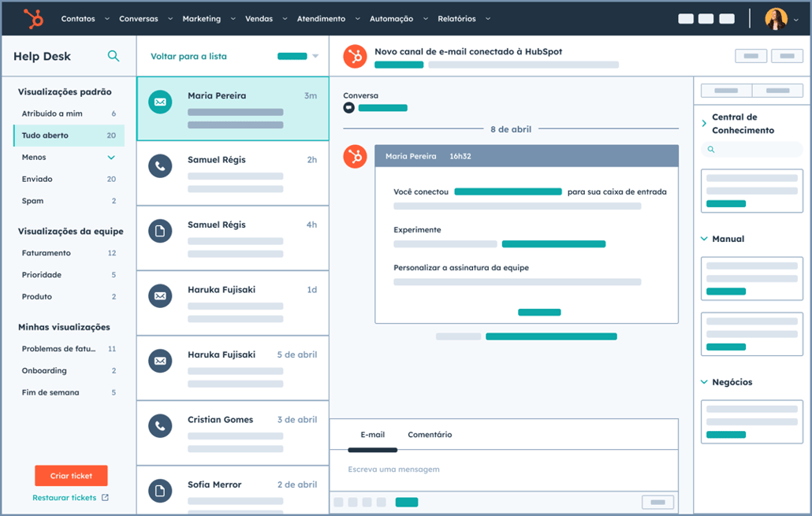The width and height of the screenshot is (812, 516).
Task: Select the phone icon on Cristian Gomes's conversation
Action: pos(160,426)
